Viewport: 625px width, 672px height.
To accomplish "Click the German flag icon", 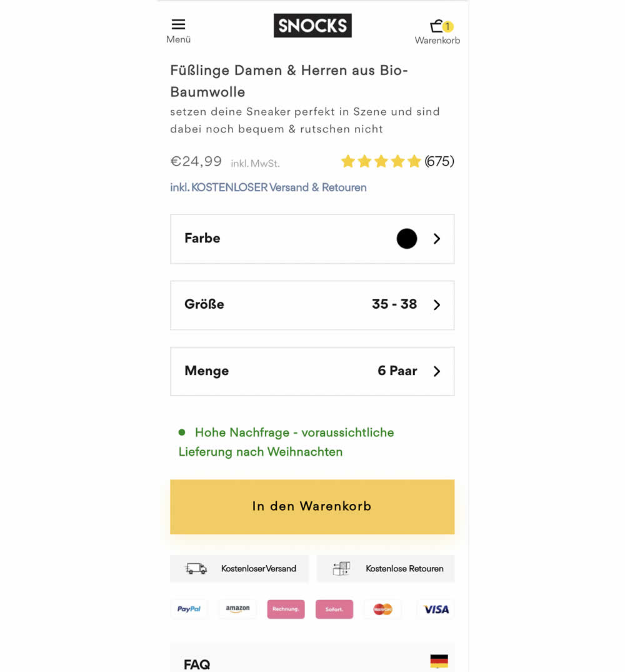I will 439,661.
